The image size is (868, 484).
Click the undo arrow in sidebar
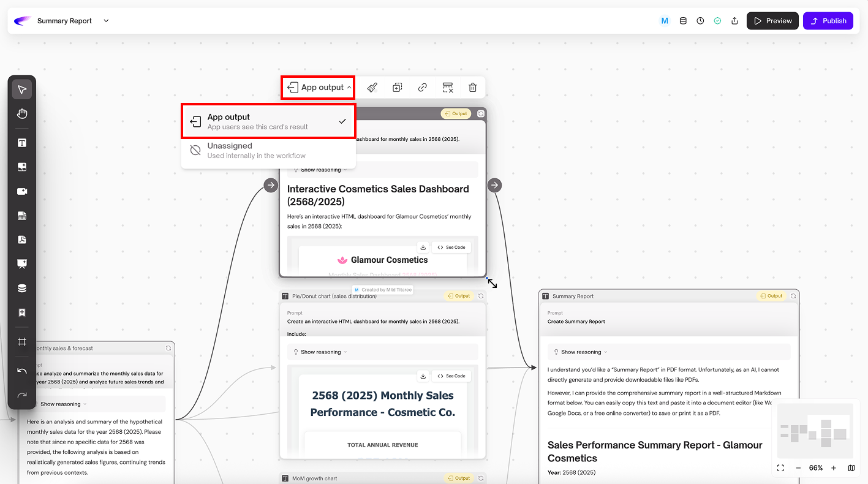[x=22, y=371]
